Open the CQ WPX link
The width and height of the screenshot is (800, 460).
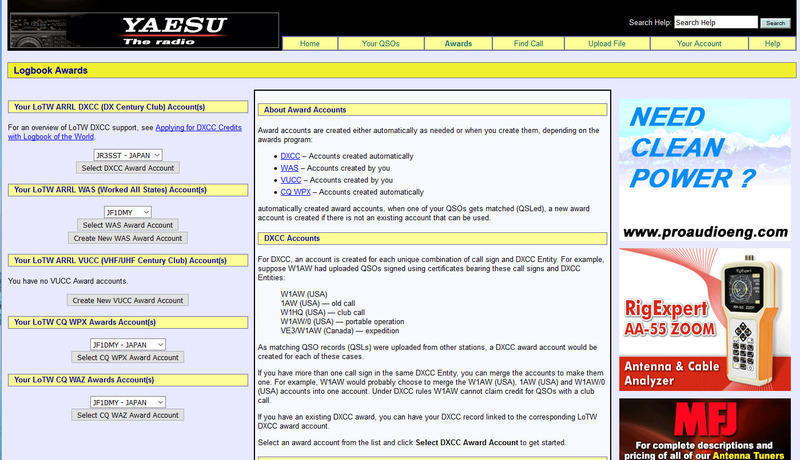(297, 192)
